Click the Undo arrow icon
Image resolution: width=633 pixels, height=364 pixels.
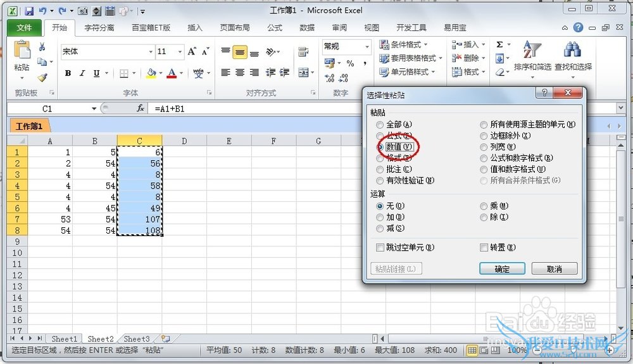[42, 11]
